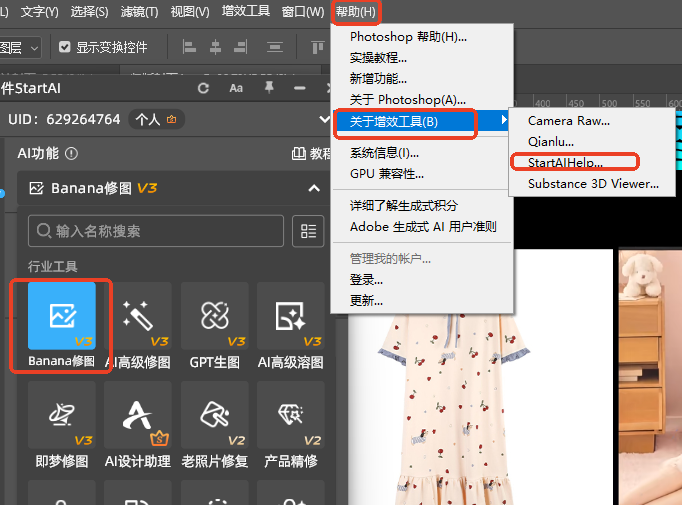Click the list view toggle icon
The height and width of the screenshot is (505, 682).
308,231
